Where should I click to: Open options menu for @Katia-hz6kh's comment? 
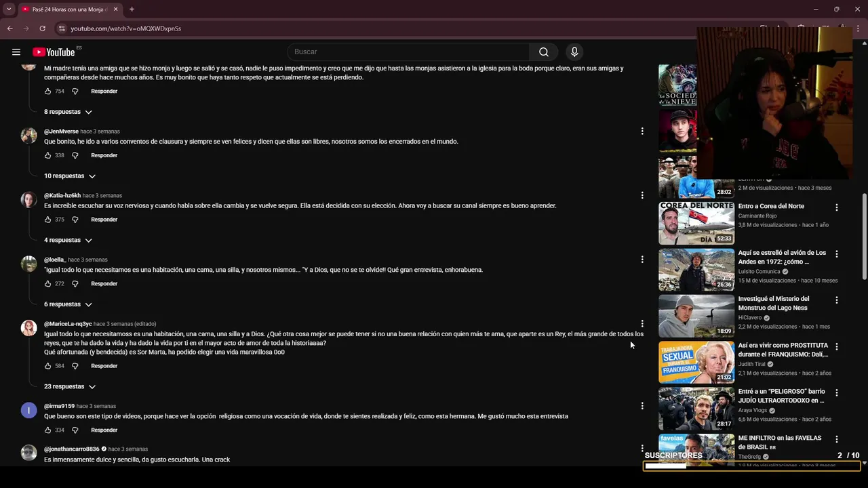[x=642, y=195]
